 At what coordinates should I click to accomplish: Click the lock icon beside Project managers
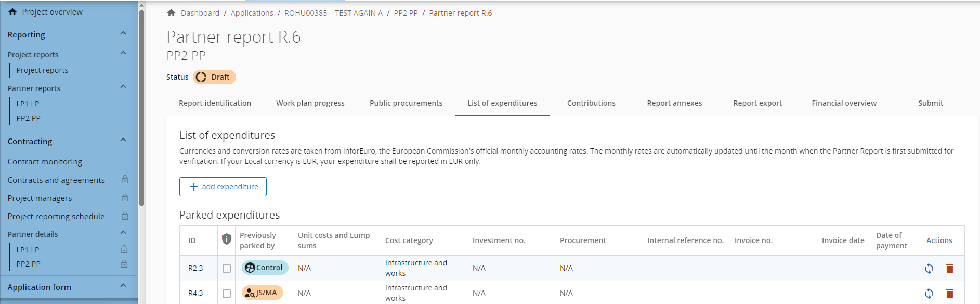click(125, 198)
